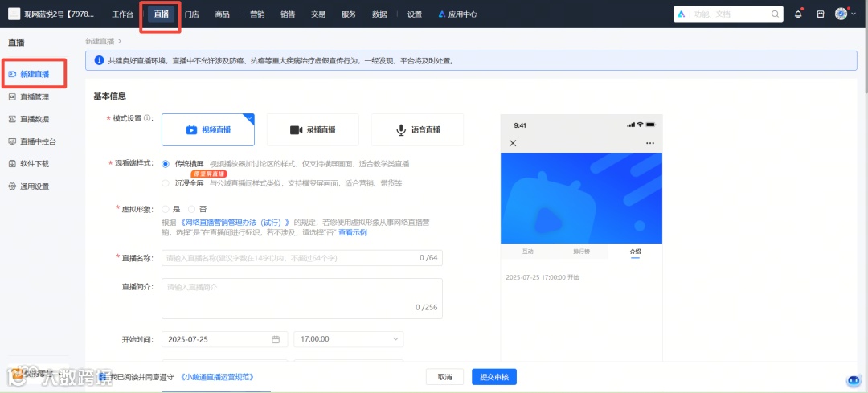Open the 17:00:00 start time dropdown

point(349,339)
